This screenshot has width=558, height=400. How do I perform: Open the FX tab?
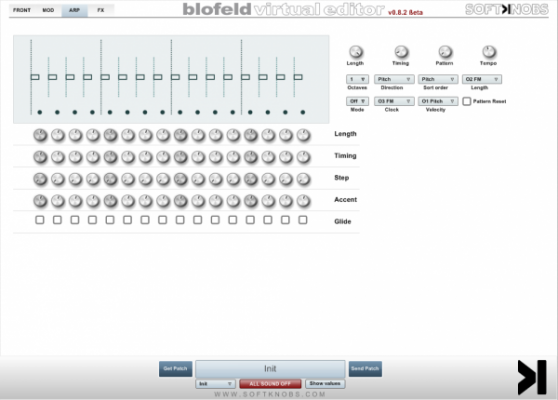click(101, 10)
